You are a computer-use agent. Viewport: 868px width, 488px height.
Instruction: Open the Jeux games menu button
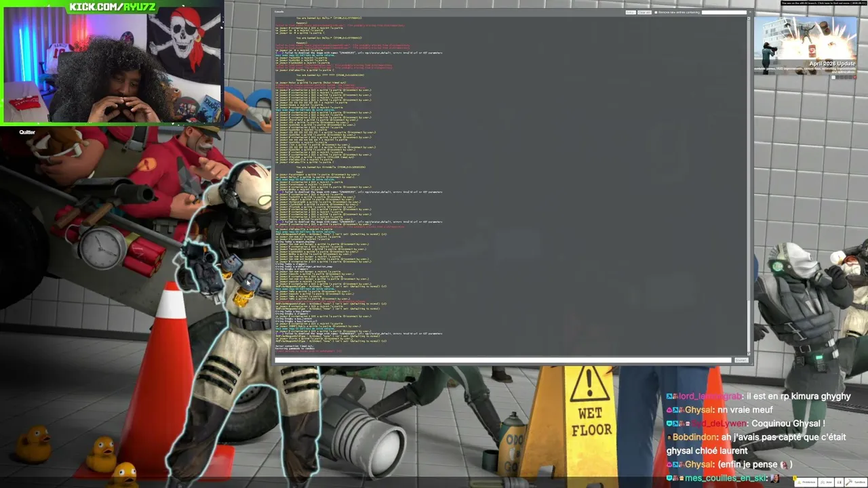(826, 482)
